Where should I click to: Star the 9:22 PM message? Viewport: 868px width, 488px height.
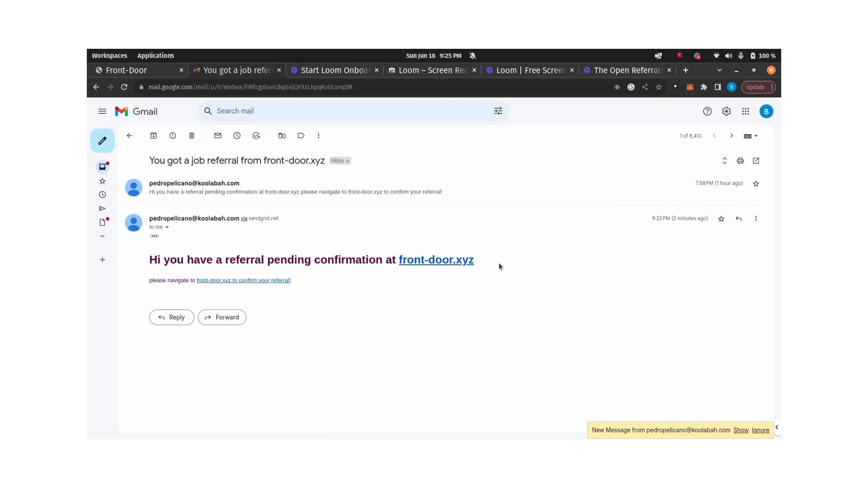point(722,219)
